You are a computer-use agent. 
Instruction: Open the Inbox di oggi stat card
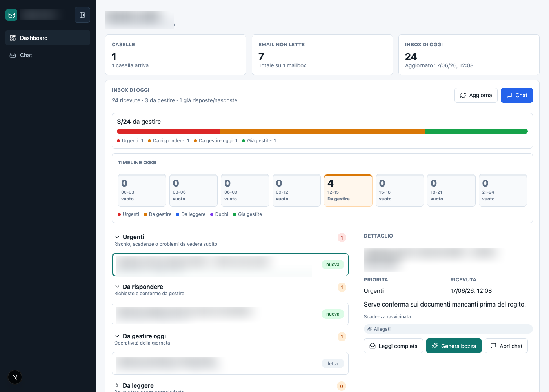pyautogui.click(x=469, y=55)
